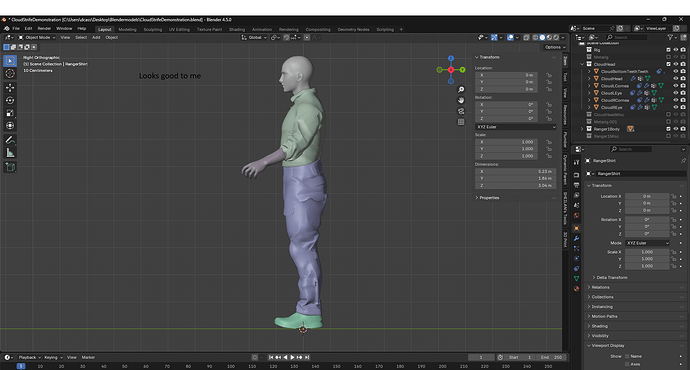Open the Add menu in viewport header

pos(96,38)
